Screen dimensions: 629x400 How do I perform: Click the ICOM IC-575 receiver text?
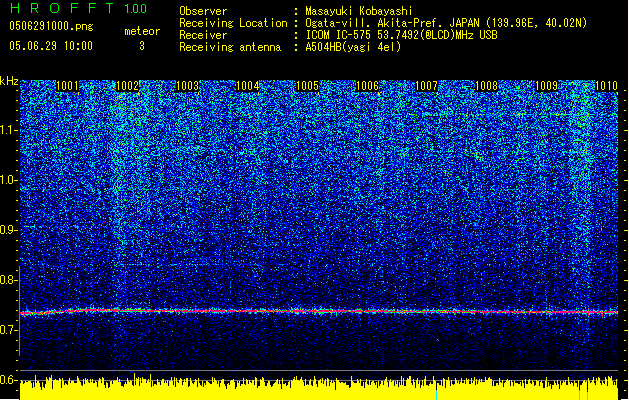point(401,35)
